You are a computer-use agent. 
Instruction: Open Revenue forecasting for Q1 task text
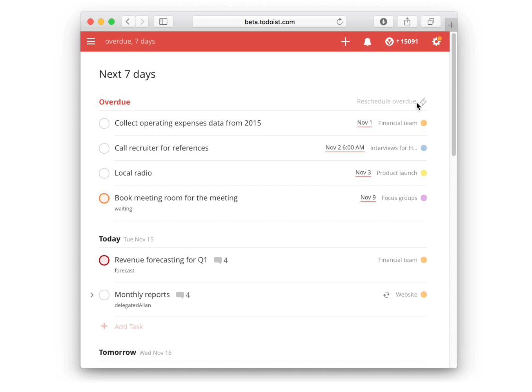pyautogui.click(x=161, y=260)
